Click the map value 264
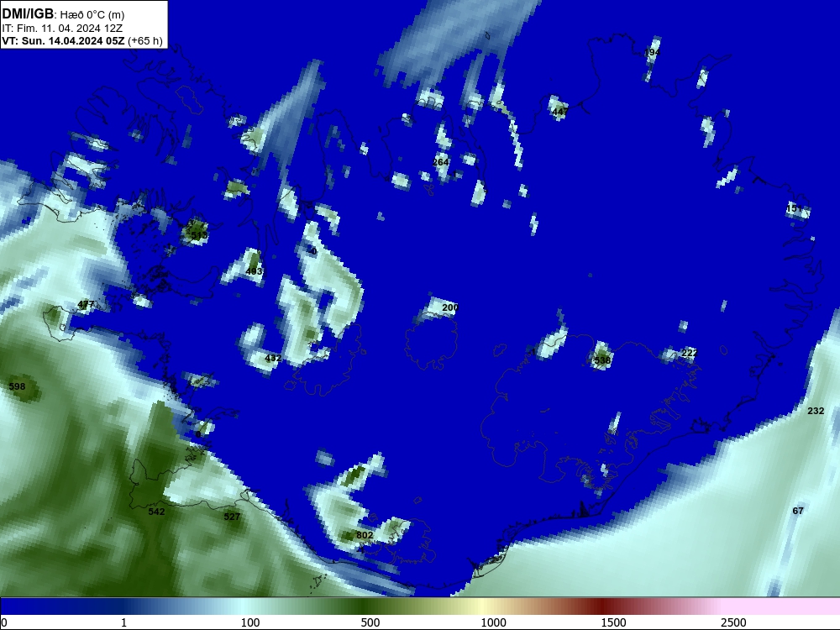The image size is (840, 630). (x=440, y=162)
